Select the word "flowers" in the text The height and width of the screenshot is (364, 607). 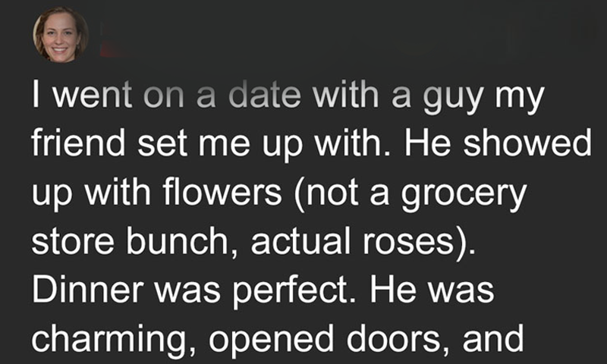(222, 192)
